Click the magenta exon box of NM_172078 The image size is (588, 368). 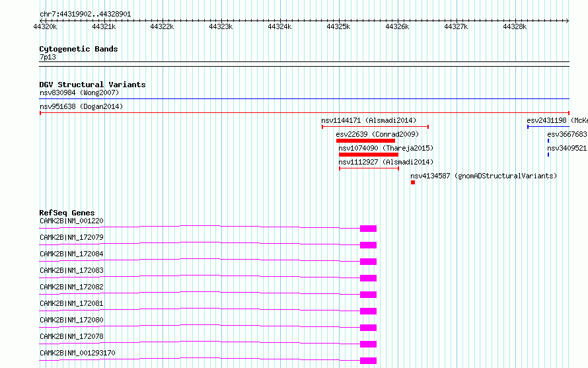pyautogui.click(x=368, y=344)
